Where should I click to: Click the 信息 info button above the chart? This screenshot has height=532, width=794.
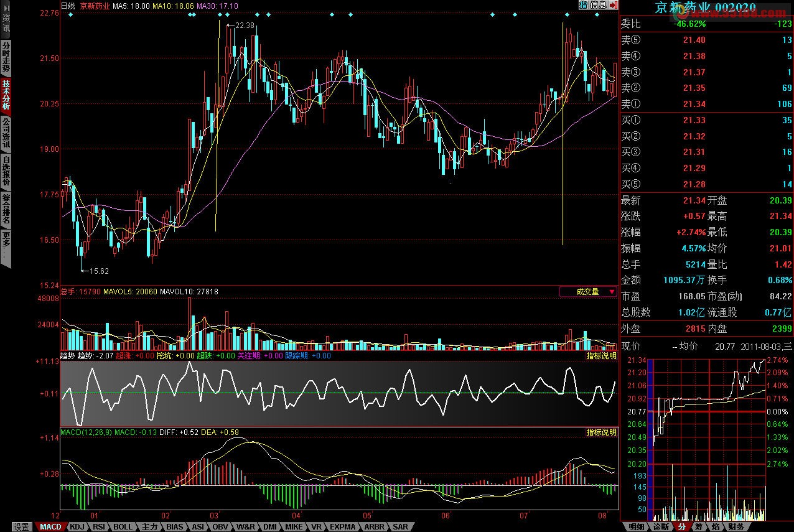[x=598, y=5]
